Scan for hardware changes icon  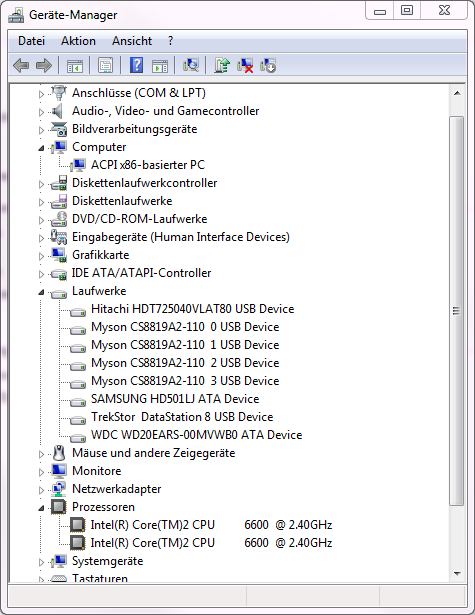(191, 65)
